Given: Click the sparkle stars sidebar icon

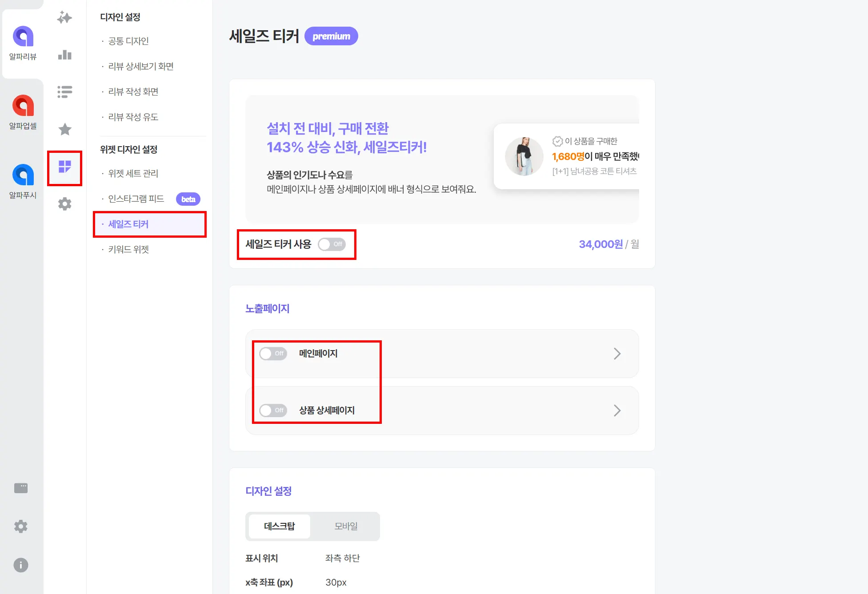Looking at the screenshot, I should coord(65,18).
